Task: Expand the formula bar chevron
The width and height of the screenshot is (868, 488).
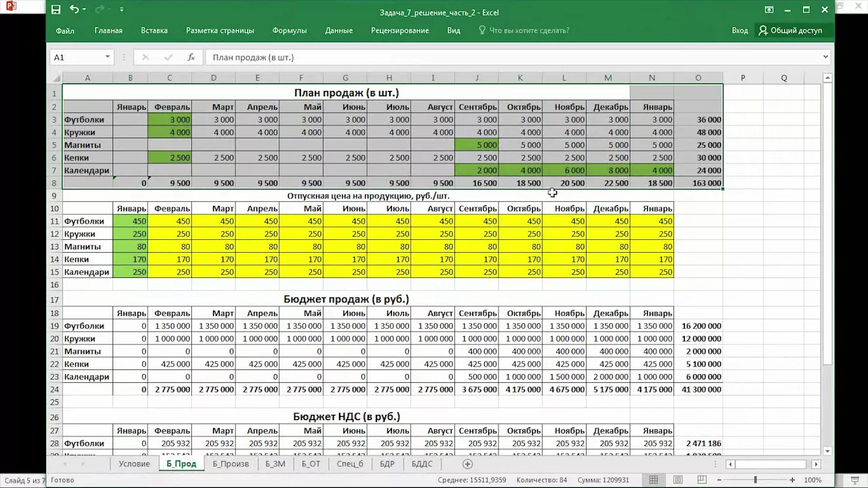Action: 825,58
